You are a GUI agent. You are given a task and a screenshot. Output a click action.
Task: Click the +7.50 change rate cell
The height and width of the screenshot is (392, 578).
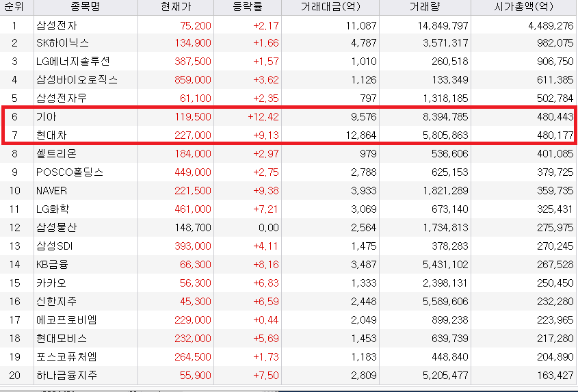(x=266, y=376)
